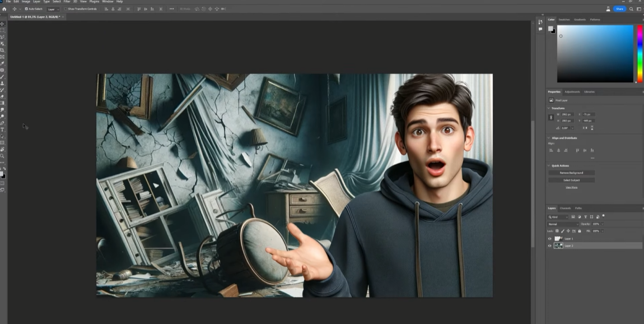Click the Layer 1 thumbnail
The image size is (644, 324).
[558, 238]
